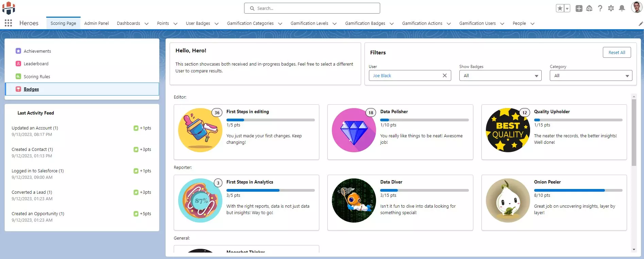Click the scrollbar down arrow
644x259 pixels.
pos(634,249)
